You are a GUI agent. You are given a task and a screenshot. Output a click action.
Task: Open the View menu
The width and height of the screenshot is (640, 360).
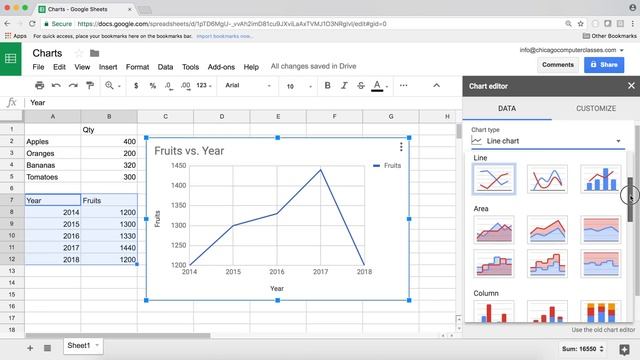click(x=82, y=67)
